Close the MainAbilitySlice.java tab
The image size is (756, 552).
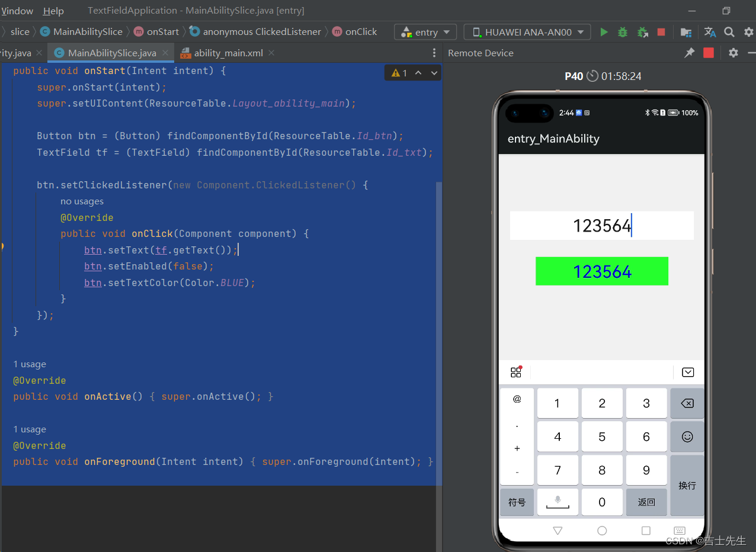[165, 53]
